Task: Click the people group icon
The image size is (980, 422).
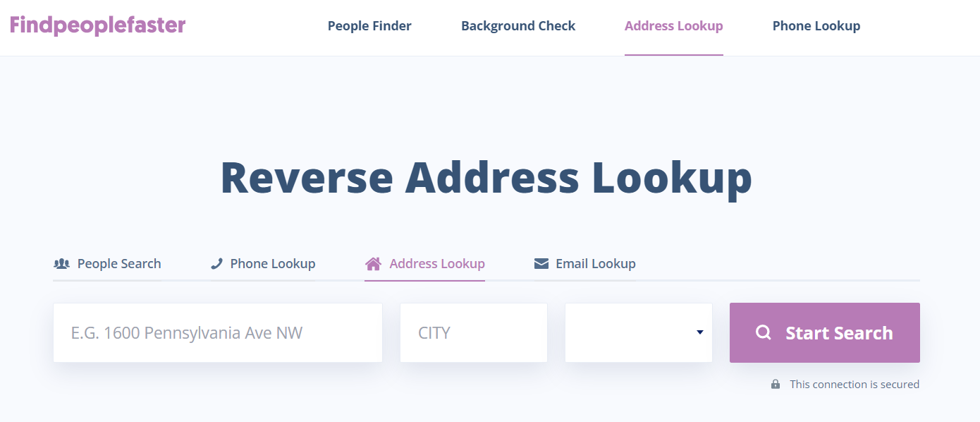Action: click(x=61, y=264)
